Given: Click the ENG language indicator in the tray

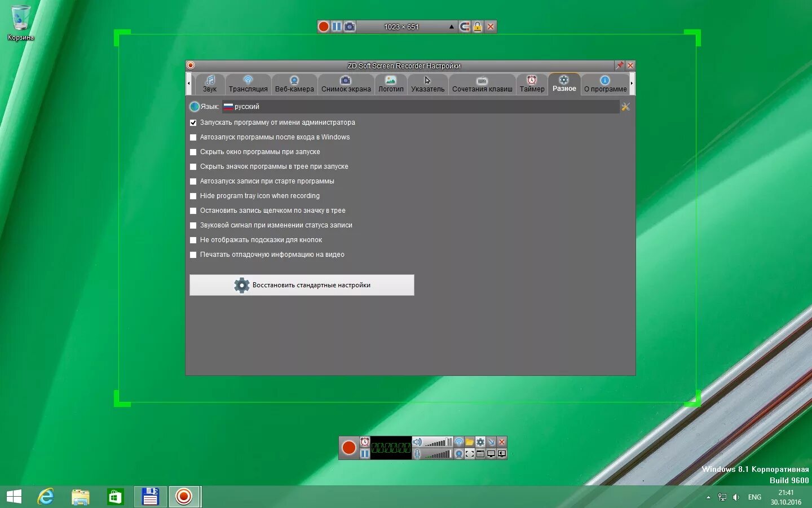Looking at the screenshot, I should click(x=754, y=497).
